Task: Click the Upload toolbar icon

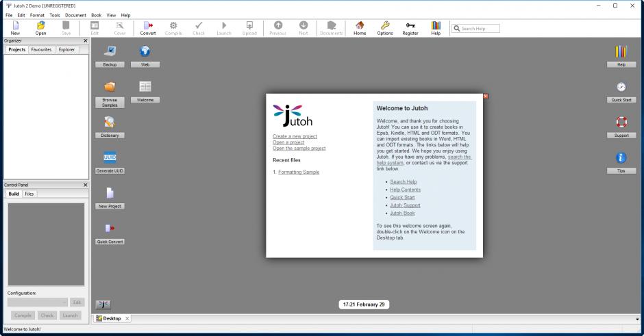Action: 249,28
